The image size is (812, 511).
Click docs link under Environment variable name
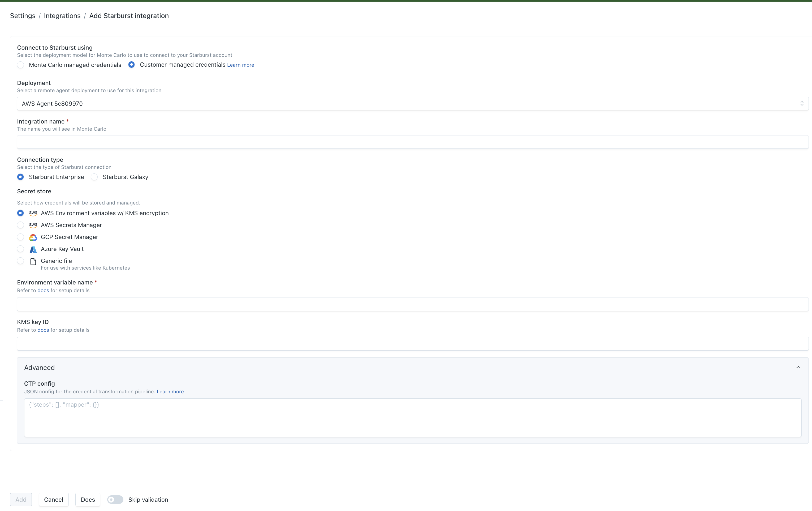click(43, 291)
